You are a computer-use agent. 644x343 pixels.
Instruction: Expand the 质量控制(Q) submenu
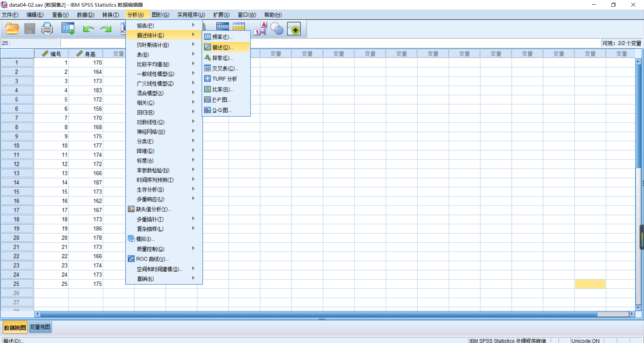164,249
